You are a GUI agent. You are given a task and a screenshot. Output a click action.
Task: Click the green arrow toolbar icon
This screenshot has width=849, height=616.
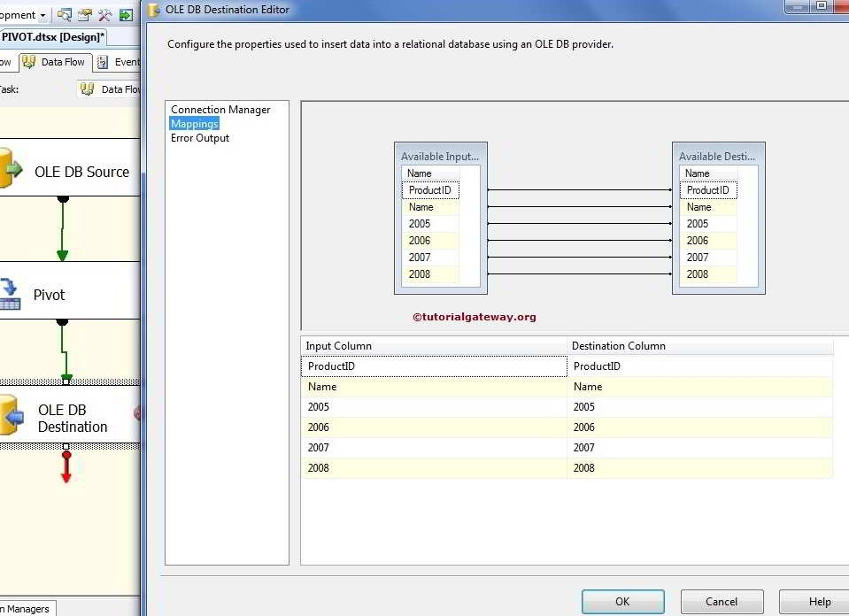pyautogui.click(x=127, y=15)
